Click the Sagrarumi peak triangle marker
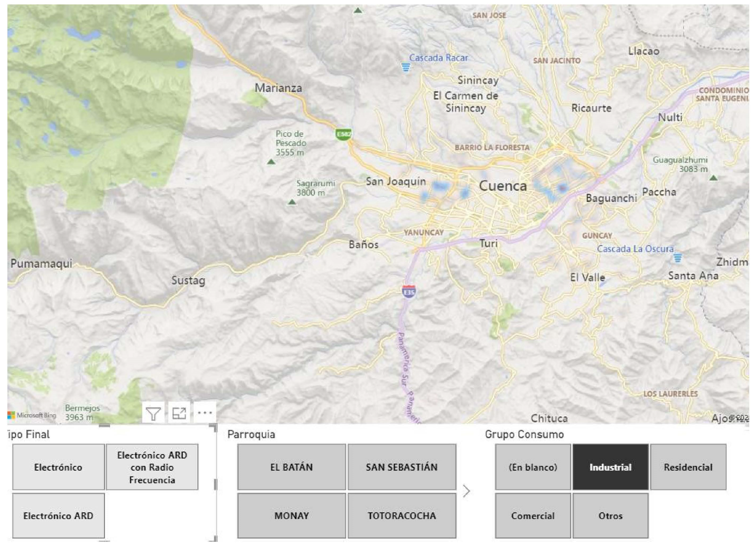Viewport: 756px width, 553px height. coord(292,202)
